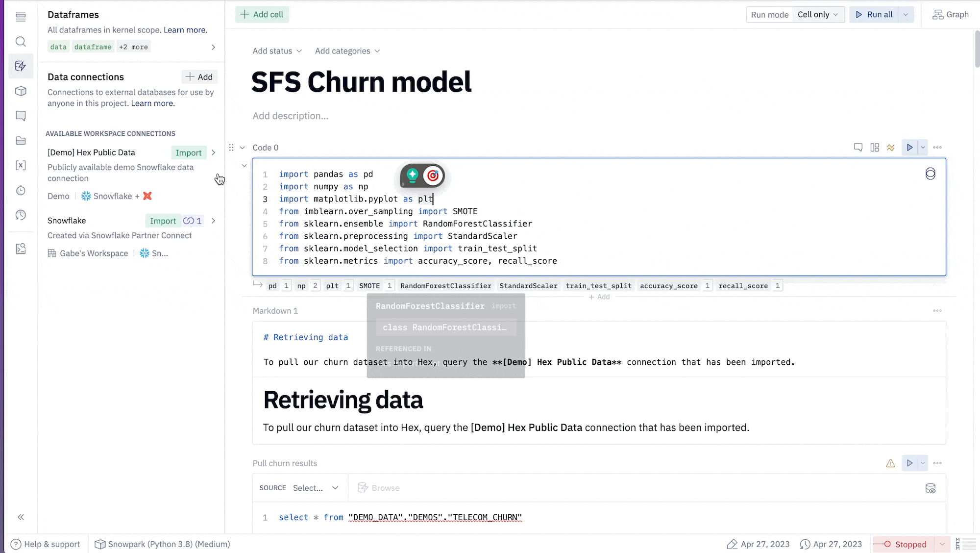This screenshot has height=553, width=980.
Task: Click the Add description field
Action: [291, 116]
